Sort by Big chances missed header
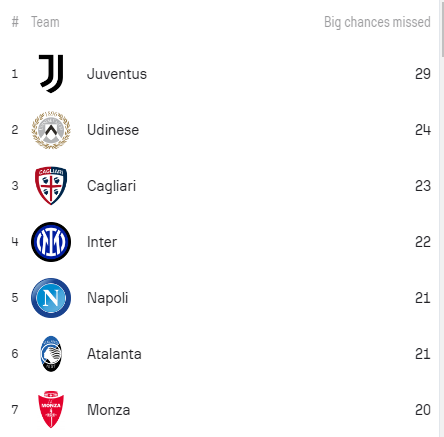444x437 pixels. [x=377, y=22]
